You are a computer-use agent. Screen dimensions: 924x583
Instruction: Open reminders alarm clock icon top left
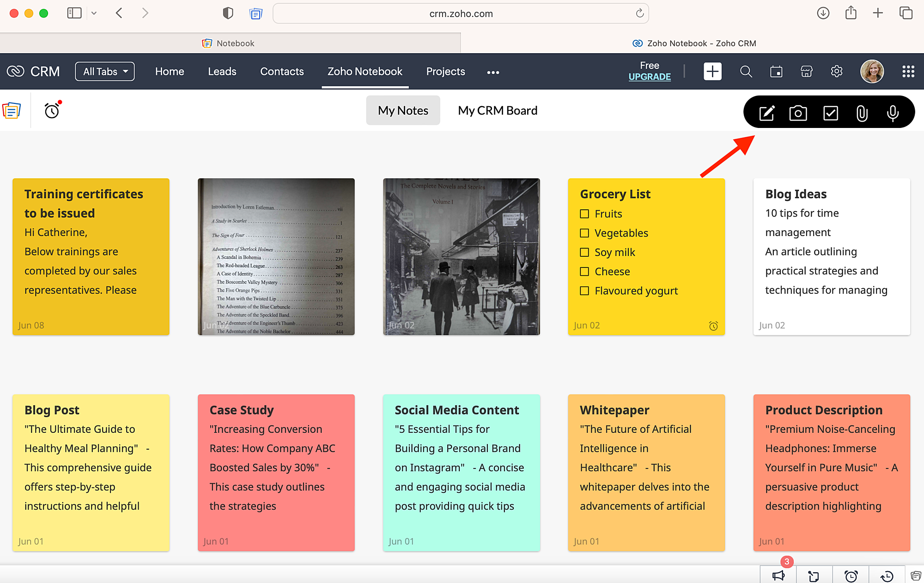52,110
